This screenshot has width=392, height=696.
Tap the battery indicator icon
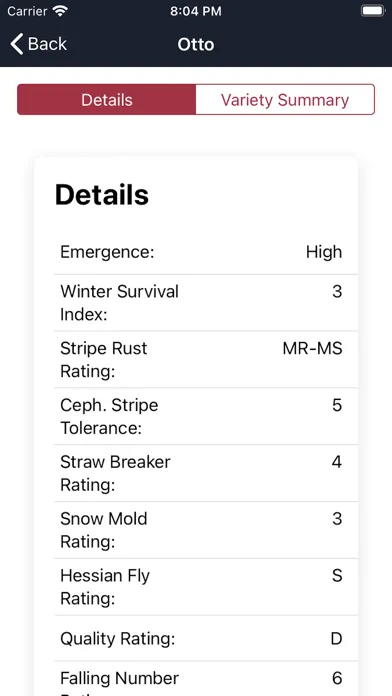coord(372,11)
